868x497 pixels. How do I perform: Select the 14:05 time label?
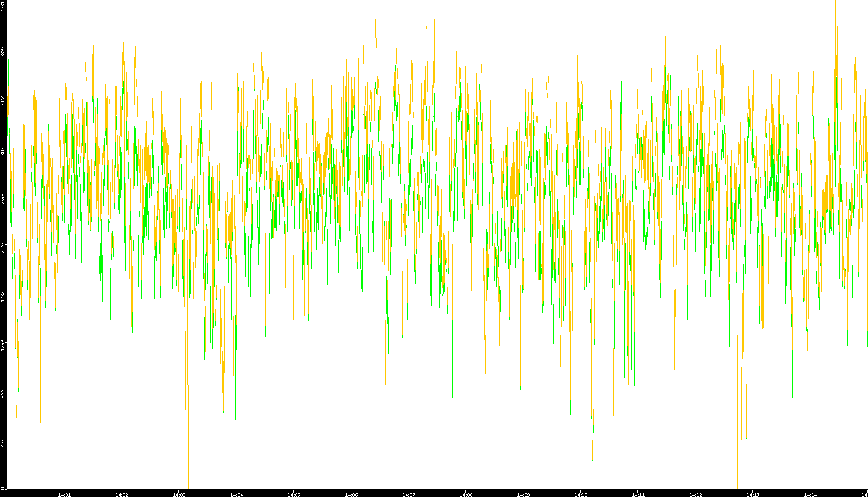(294, 495)
